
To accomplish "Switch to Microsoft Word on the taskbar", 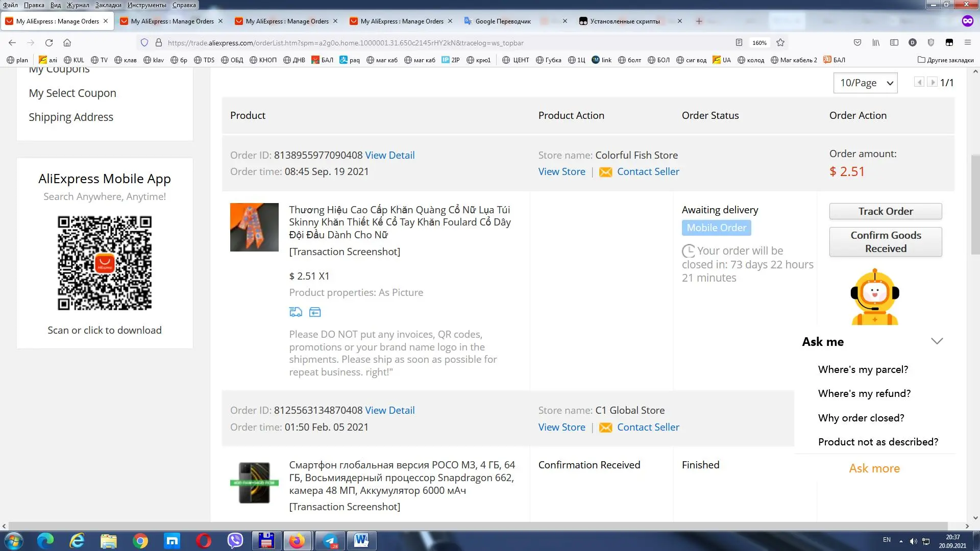I will 362,541.
